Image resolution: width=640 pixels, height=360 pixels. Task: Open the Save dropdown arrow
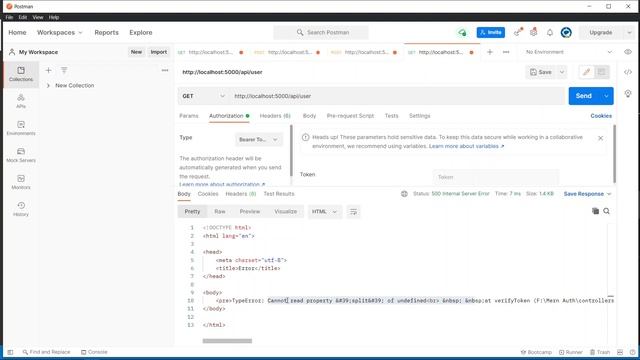pyautogui.click(x=562, y=72)
